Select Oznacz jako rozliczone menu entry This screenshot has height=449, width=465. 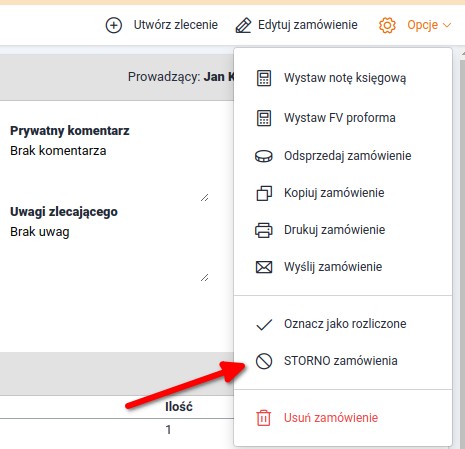coord(343,324)
